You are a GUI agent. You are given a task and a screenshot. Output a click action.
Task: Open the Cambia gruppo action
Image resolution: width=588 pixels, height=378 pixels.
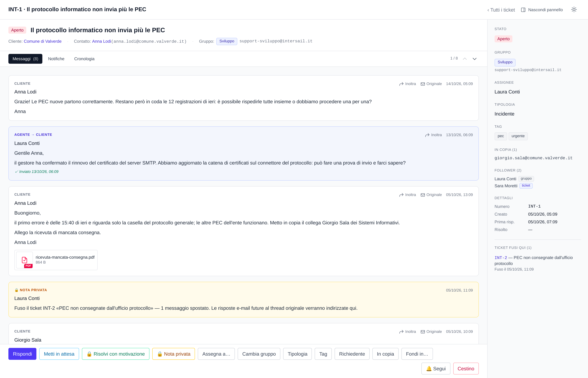pos(259,354)
